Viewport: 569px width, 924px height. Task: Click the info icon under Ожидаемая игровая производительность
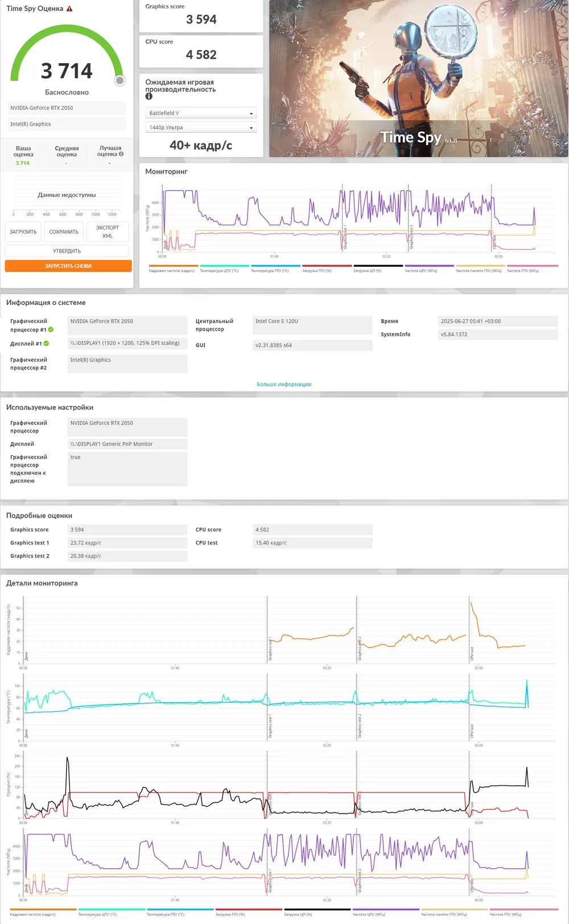(x=149, y=96)
